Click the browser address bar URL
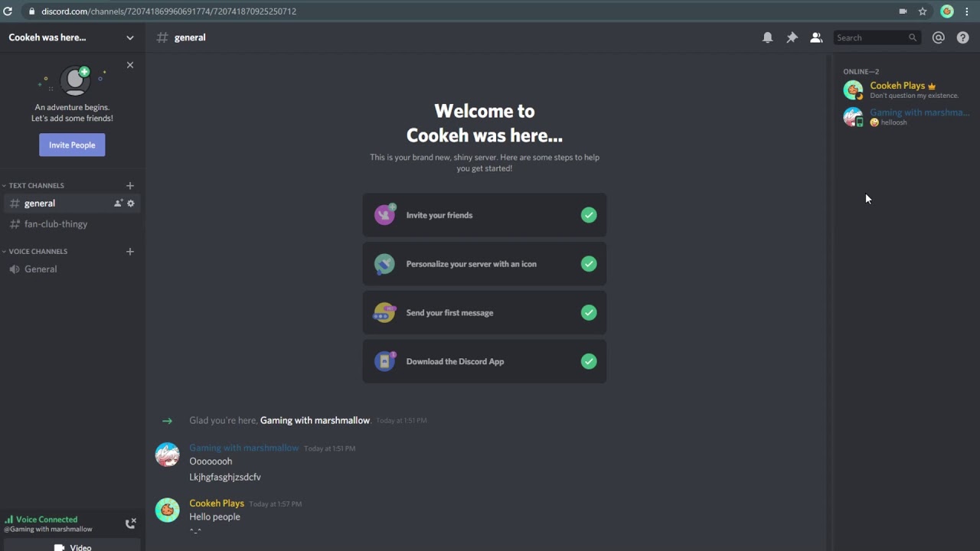The image size is (980, 551). click(168, 11)
